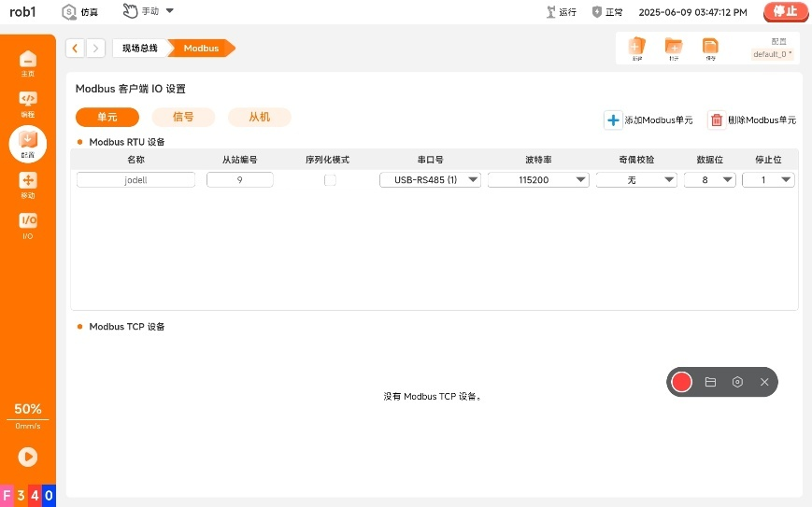Image resolution: width=812 pixels, height=507 pixels.
Task: Open the recorder settings gear icon
Action: coord(737,382)
